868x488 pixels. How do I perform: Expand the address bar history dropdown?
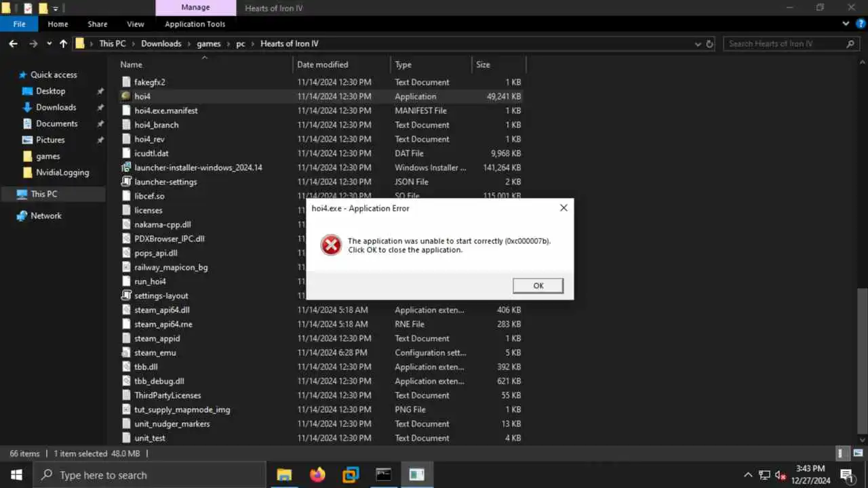click(x=698, y=43)
